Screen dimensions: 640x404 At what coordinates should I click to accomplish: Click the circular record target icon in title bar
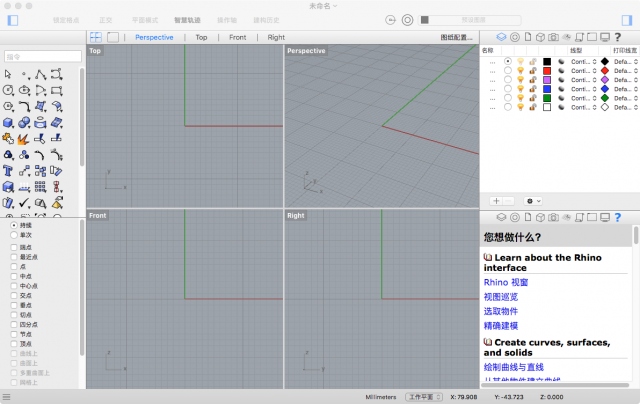407,20
